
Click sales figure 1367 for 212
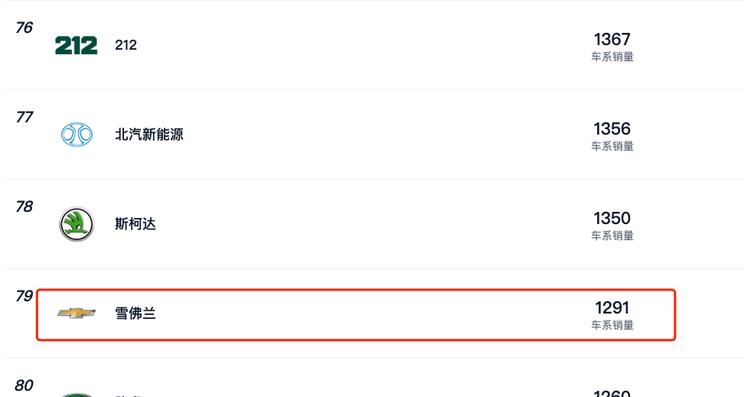click(612, 39)
